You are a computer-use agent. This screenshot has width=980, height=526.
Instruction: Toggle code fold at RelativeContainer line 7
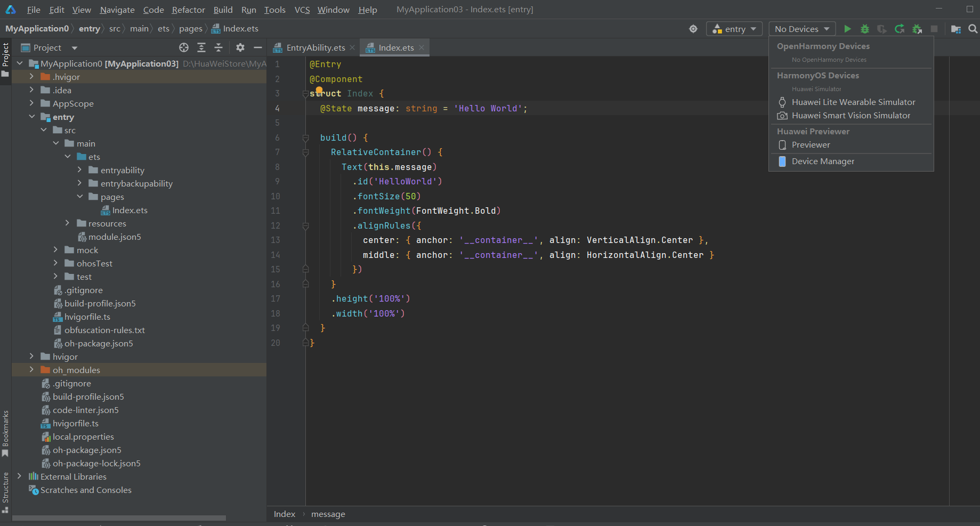coord(305,152)
